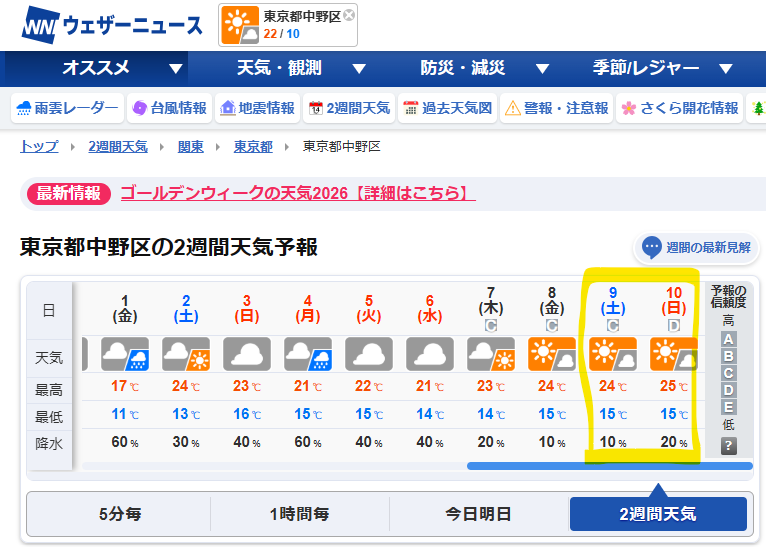Open ゴールデンウィークの天気2026 link
Image resolution: width=766 pixels, height=547 pixels.
[298, 193]
